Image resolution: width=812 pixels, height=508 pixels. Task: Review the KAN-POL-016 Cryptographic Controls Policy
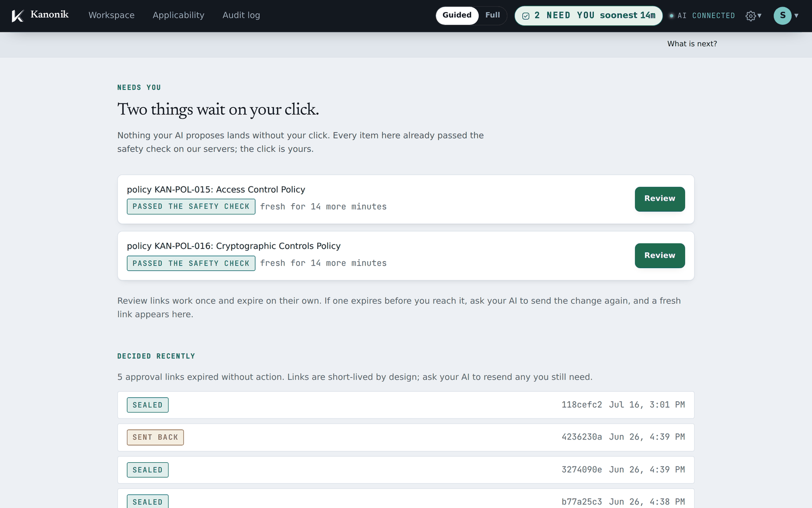(660, 256)
